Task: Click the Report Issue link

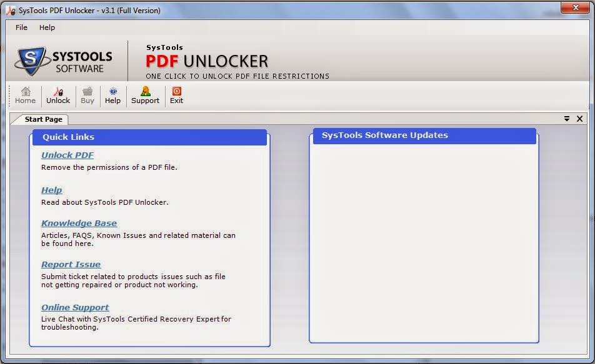Action: click(x=71, y=264)
